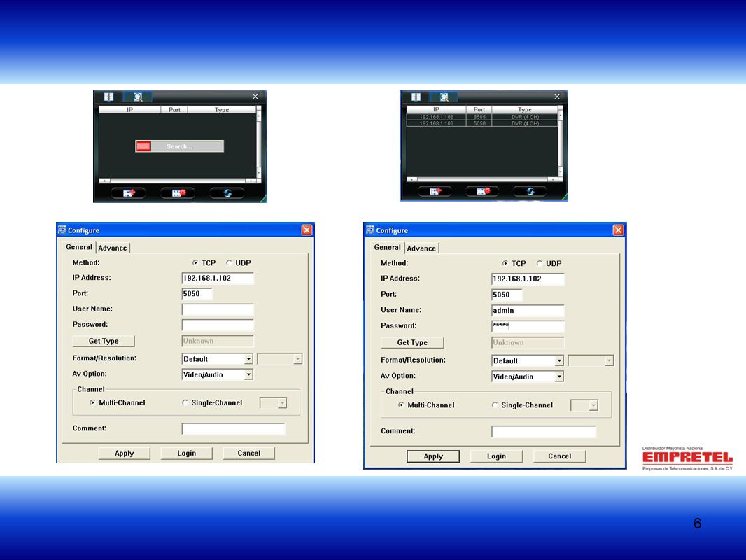The width and height of the screenshot is (746, 560).
Task: Click Port column header in the empty searching list
Action: point(174,110)
